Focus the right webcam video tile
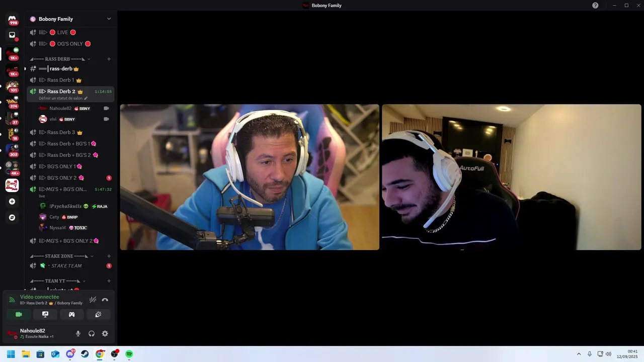The width and height of the screenshot is (644, 362). click(x=511, y=177)
